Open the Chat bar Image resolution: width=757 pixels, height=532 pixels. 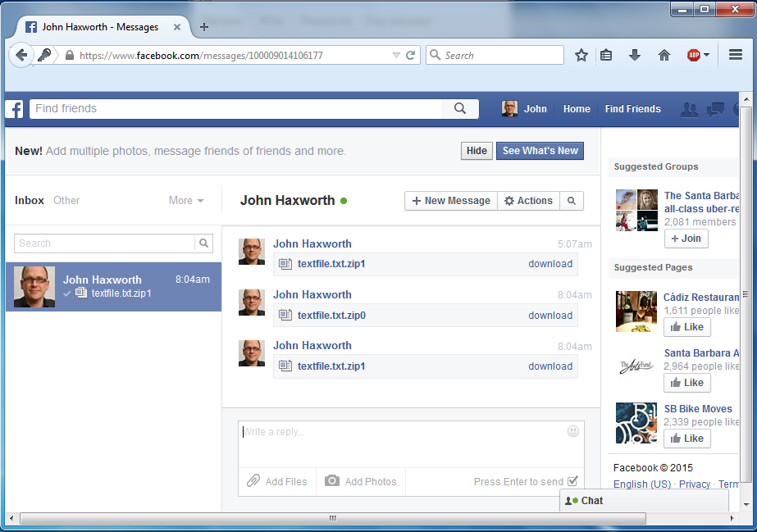click(644, 501)
